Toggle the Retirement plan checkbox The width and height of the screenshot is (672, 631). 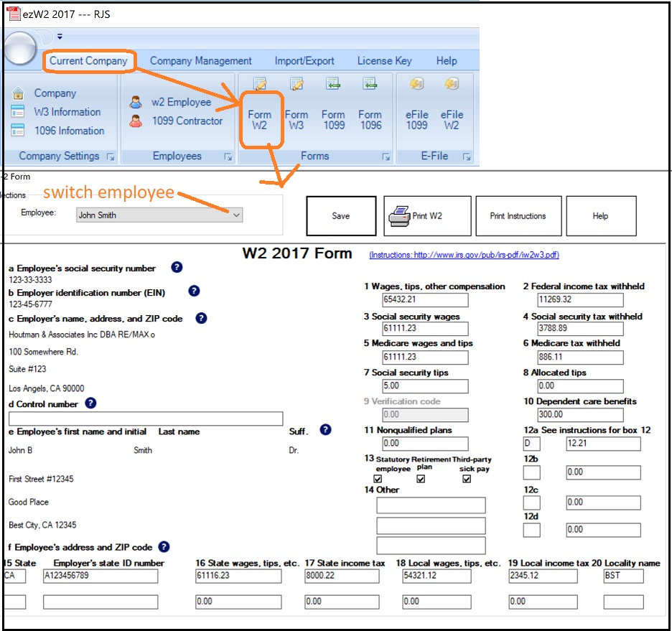click(421, 478)
